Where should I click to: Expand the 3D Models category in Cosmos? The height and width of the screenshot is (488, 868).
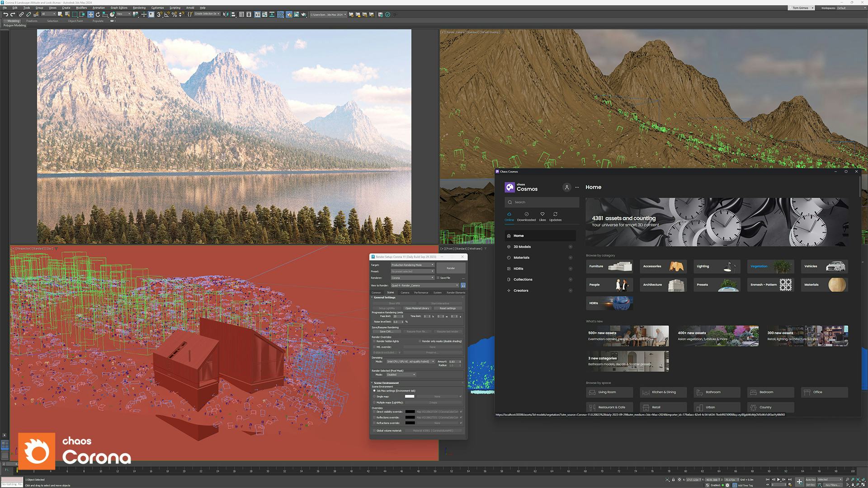pos(570,247)
